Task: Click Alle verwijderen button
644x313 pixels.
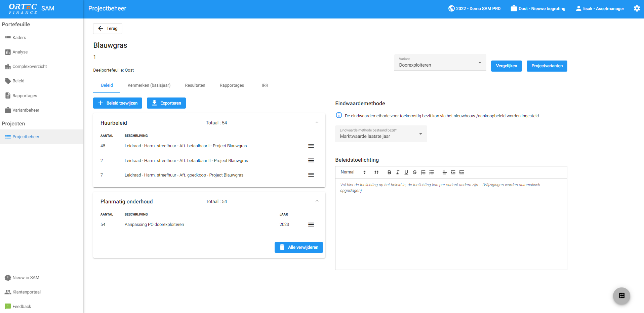Action: click(x=298, y=247)
